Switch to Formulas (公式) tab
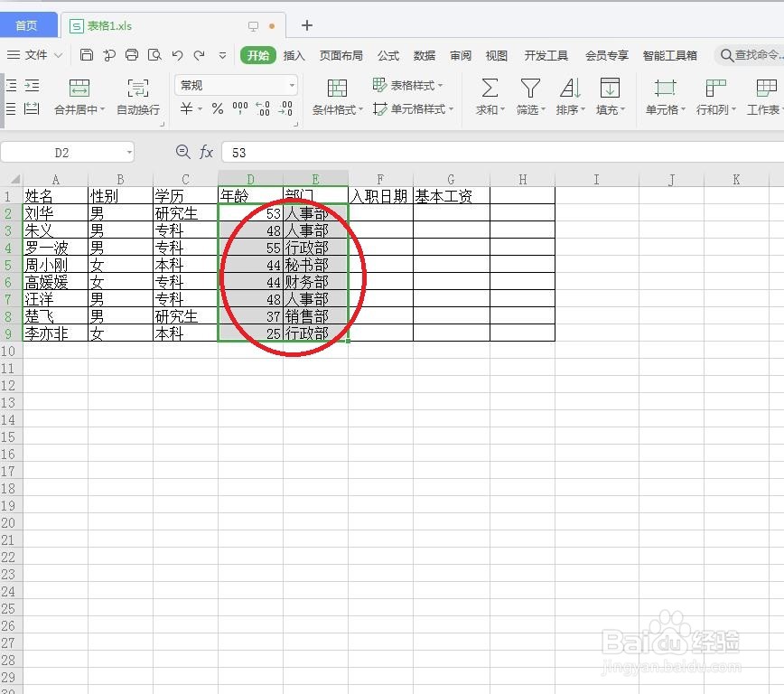 (x=388, y=55)
